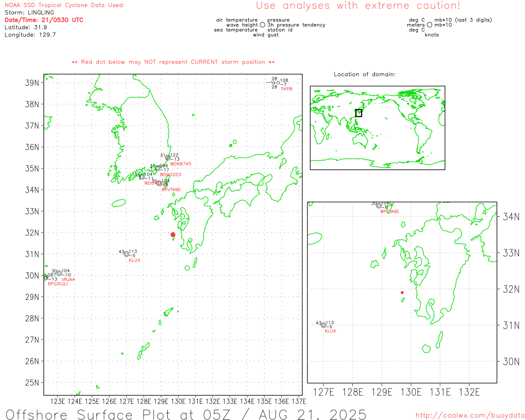Image resolution: width=525 pixels, height=420 pixels.
Task: Click 123E longitude label on main map
Action: tap(57, 401)
